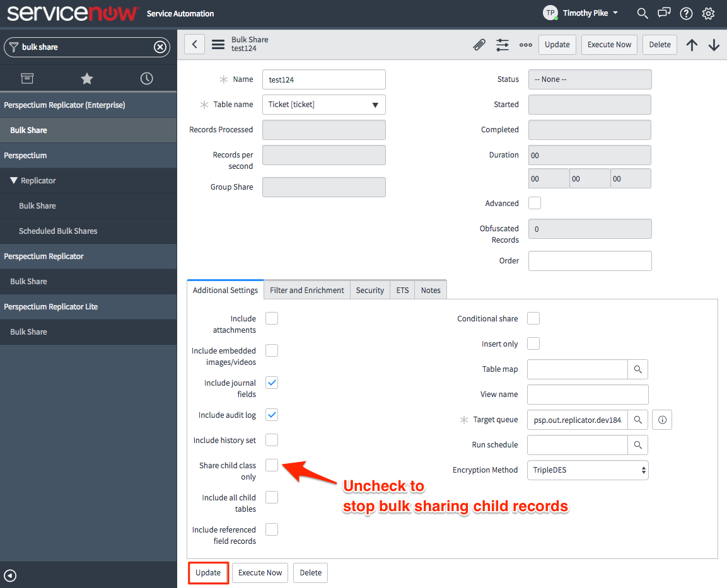
Task: Open the more options ellipsis icon
Action: click(525, 45)
